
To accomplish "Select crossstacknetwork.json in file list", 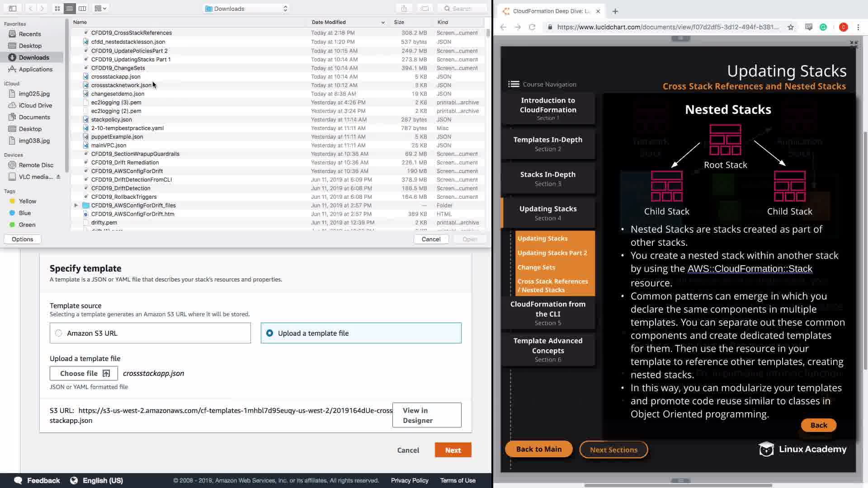I will coord(121,85).
